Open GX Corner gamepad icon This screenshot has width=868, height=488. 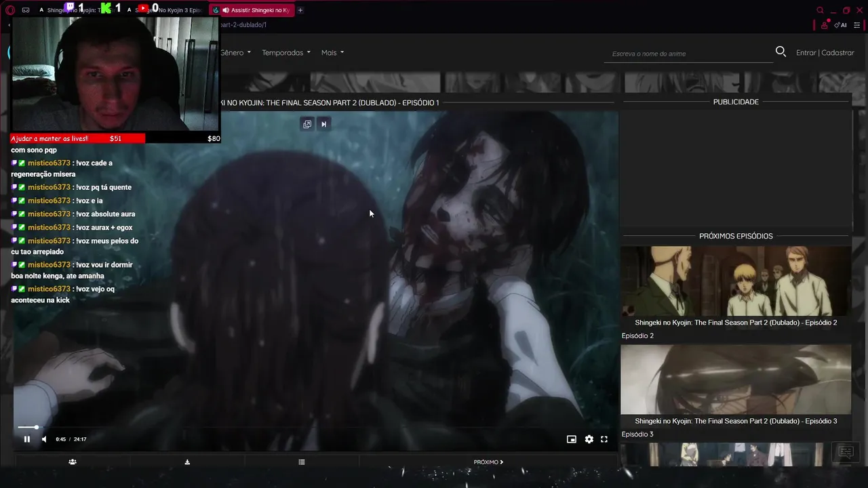26,10
